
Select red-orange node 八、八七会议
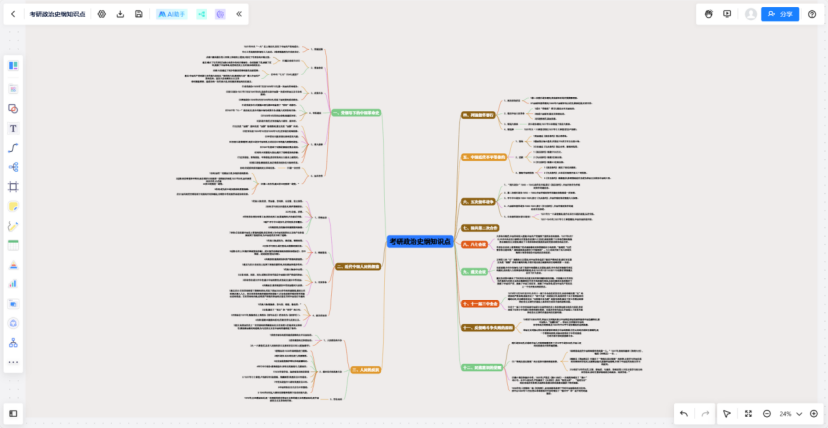coord(474,244)
